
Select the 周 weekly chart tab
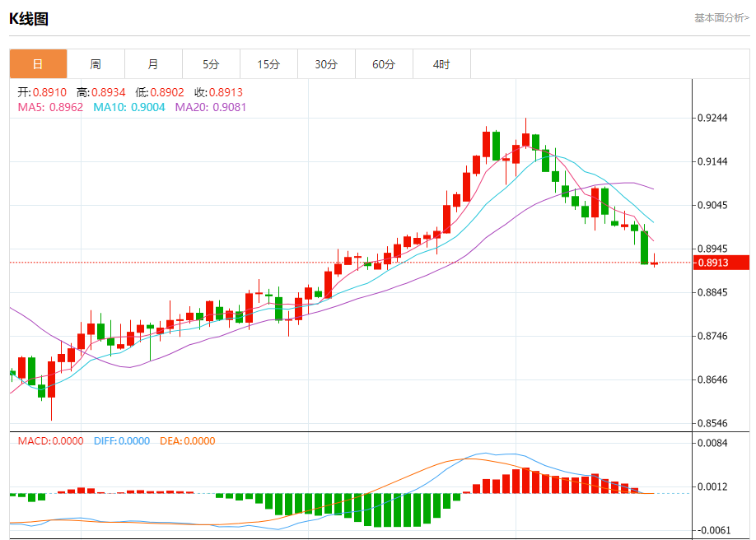(x=96, y=63)
